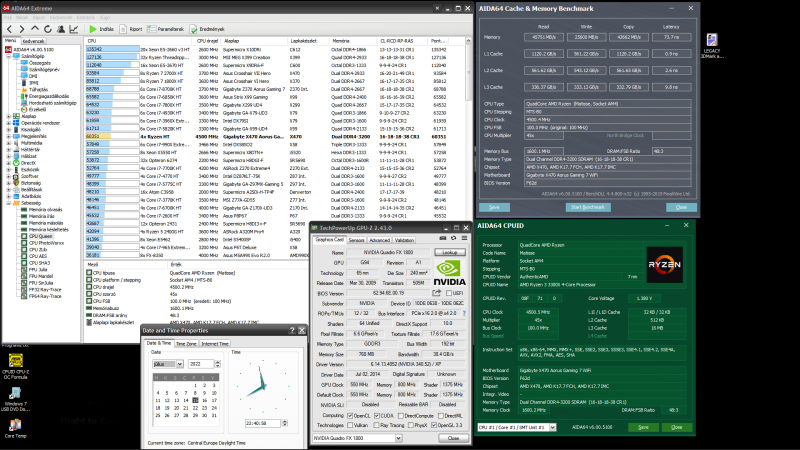This screenshot has width=800, height=450.
Task: Click the user icon in AIDA64 toolbar
Action: tap(61, 29)
